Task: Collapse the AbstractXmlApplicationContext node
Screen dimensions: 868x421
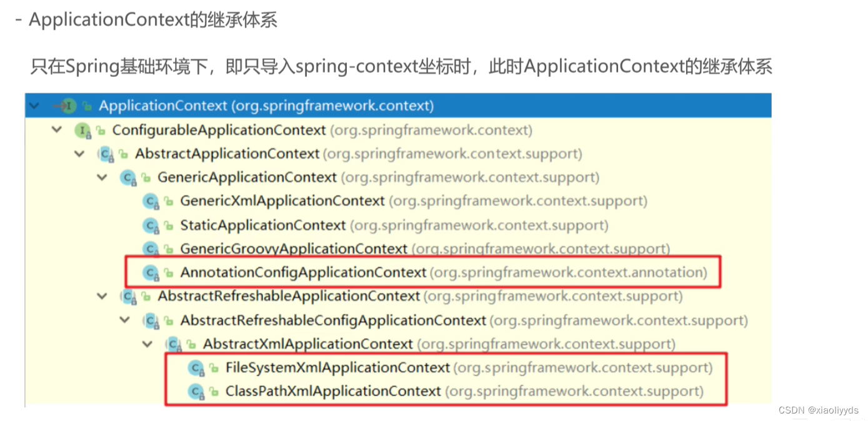Action: point(147,343)
